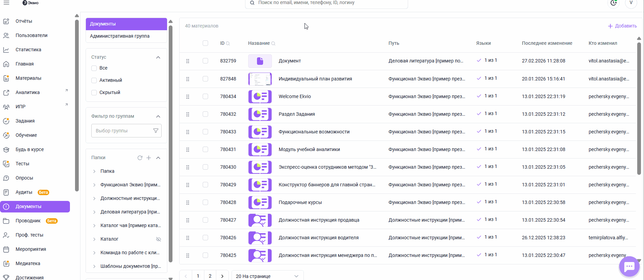This screenshot has height=280, width=644.
Task: Click the chat support bubble icon
Action: click(x=629, y=266)
